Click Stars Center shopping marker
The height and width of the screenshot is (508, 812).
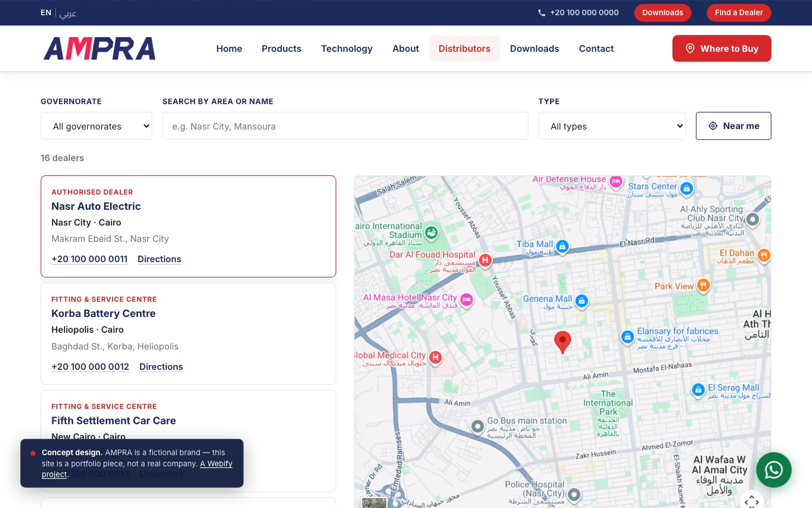[x=687, y=188]
